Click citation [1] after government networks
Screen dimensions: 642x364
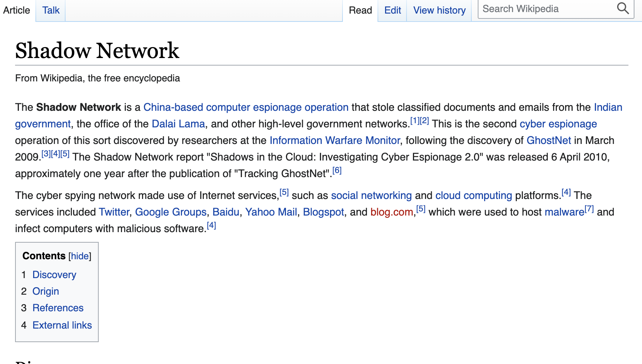tap(415, 121)
